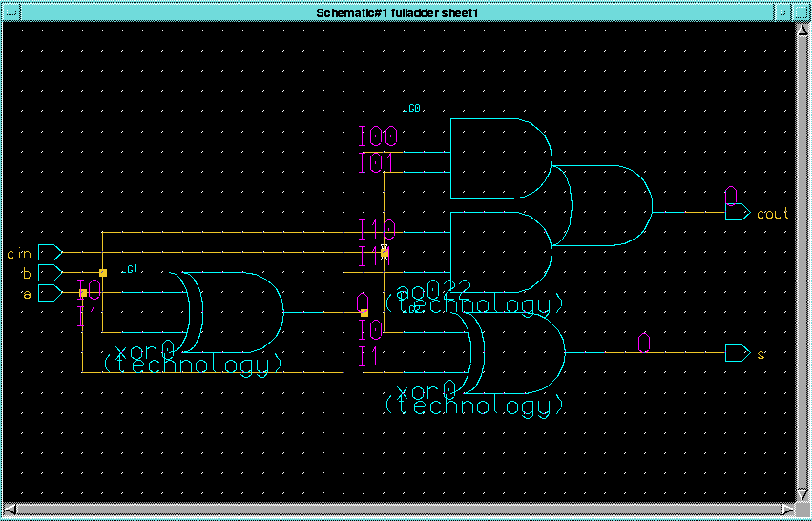Click the I00 pin label on ao022
Image resolution: width=812 pixels, height=521 pixels.
[x=378, y=136]
